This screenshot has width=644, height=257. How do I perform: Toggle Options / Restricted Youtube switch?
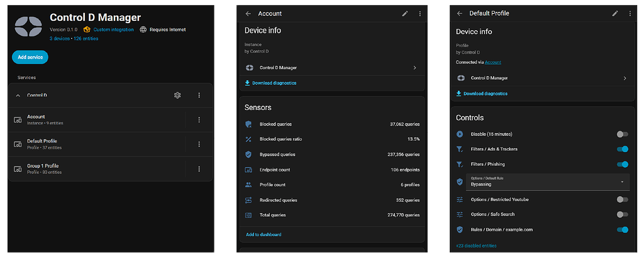622,200
